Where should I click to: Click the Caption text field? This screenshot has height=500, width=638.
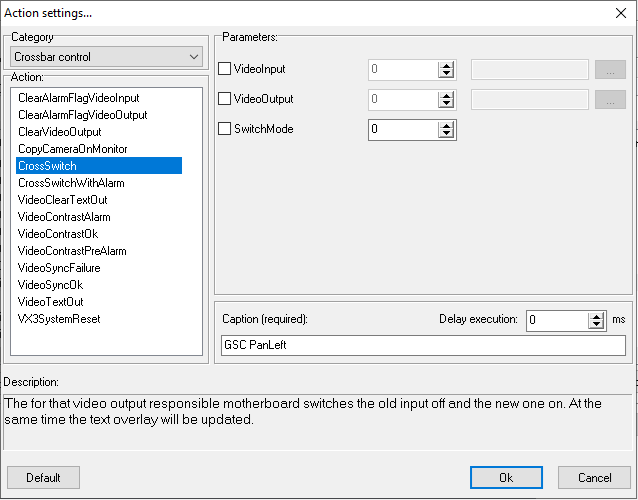point(423,345)
